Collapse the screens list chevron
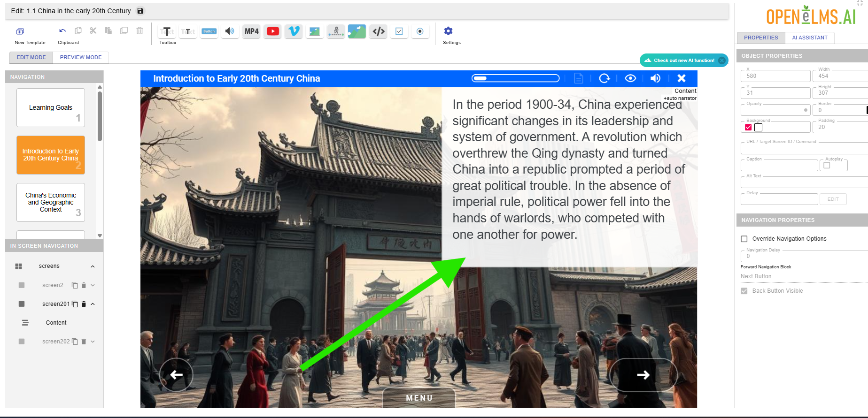This screenshot has height=418, width=868. pyautogui.click(x=93, y=266)
